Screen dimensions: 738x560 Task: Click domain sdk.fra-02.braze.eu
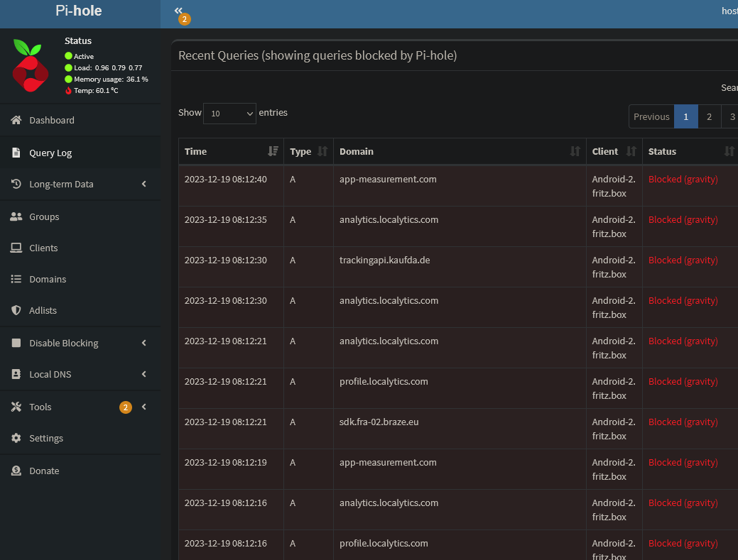(x=379, y=422)
